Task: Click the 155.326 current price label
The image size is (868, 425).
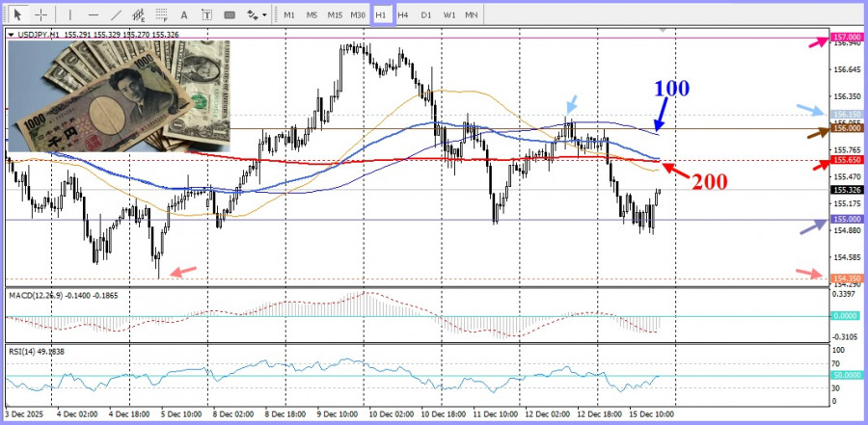Action: [846, 191]
